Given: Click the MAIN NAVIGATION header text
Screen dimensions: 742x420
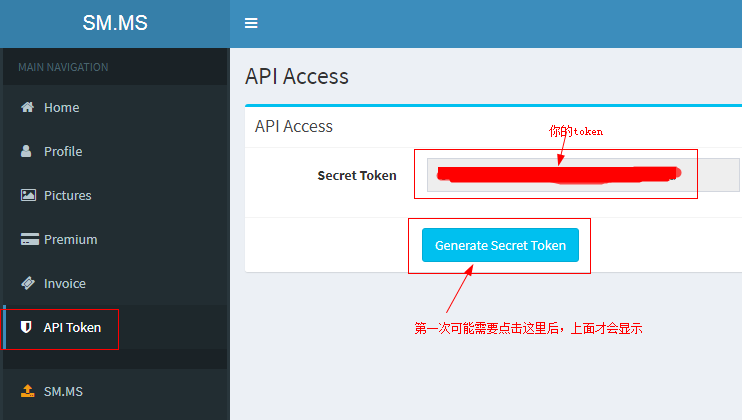Looking at the screenshot, I should click(63, 67).
